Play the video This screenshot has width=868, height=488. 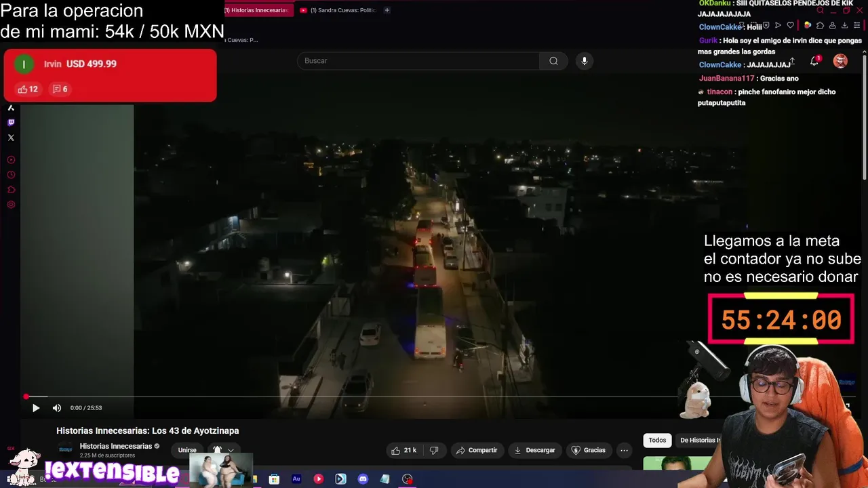(x=36, y=408)
